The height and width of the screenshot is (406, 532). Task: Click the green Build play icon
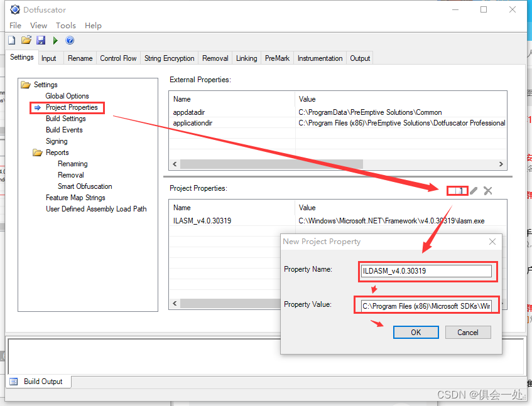coord(55,41)
